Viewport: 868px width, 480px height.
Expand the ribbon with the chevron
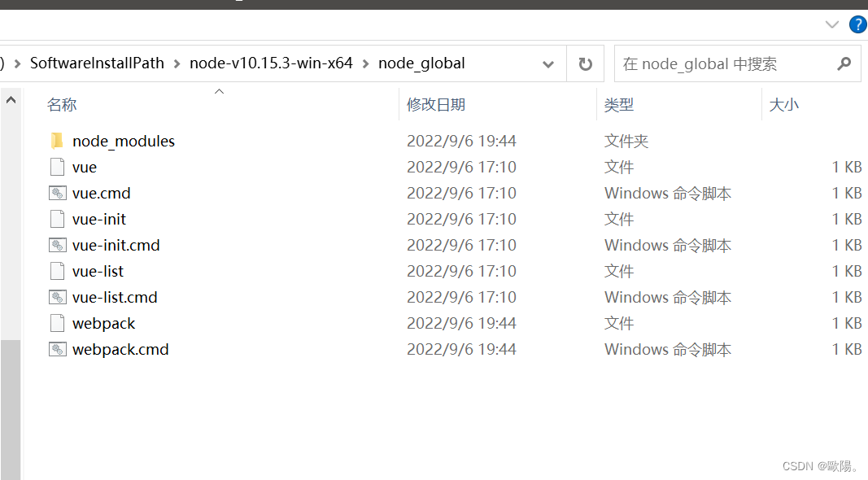(831, 24)
